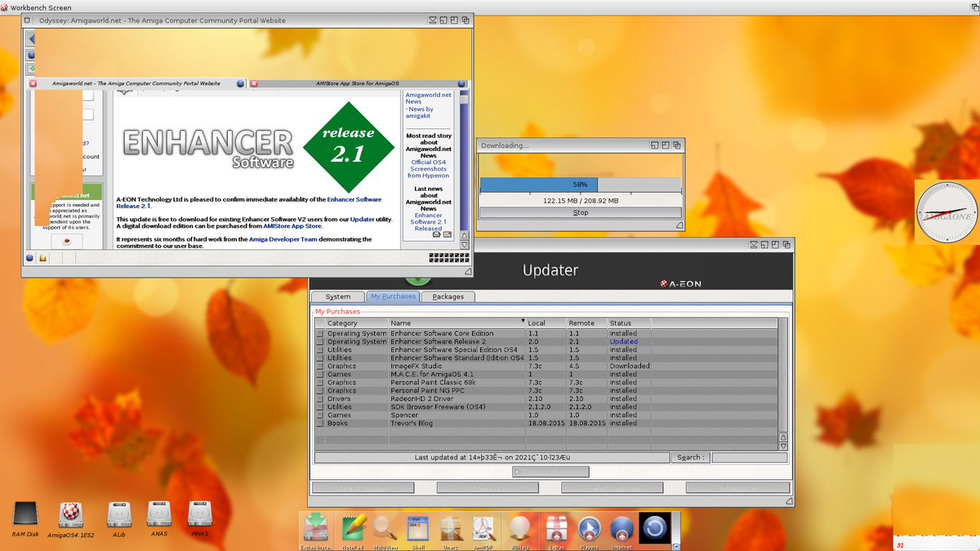
Task: Open the Shell dock icon
Action: click(x=417, y=531)
